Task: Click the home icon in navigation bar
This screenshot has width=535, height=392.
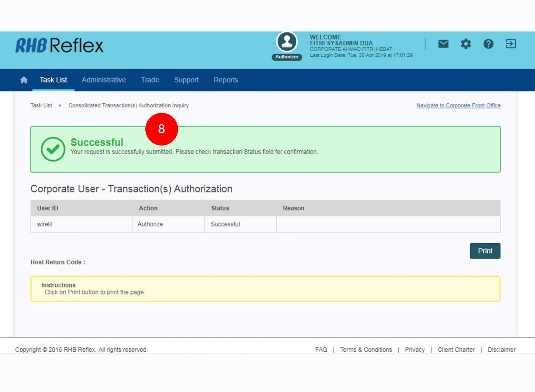Action: pyautogui.click(x=24, y=80)
